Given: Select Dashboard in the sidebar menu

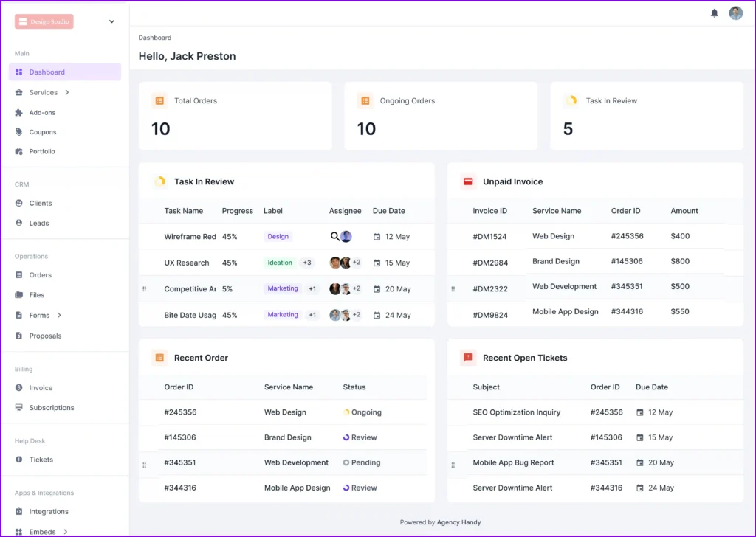Looking at the screenshot, I should pos(49,71).
